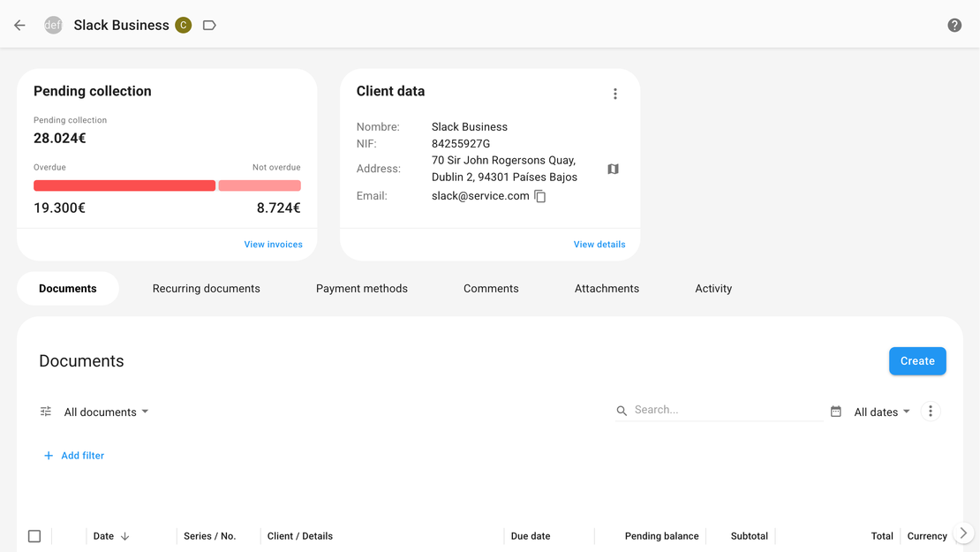Open the All dates dropdown
Viewport: 980px width, 552px height.
(881, 412)
